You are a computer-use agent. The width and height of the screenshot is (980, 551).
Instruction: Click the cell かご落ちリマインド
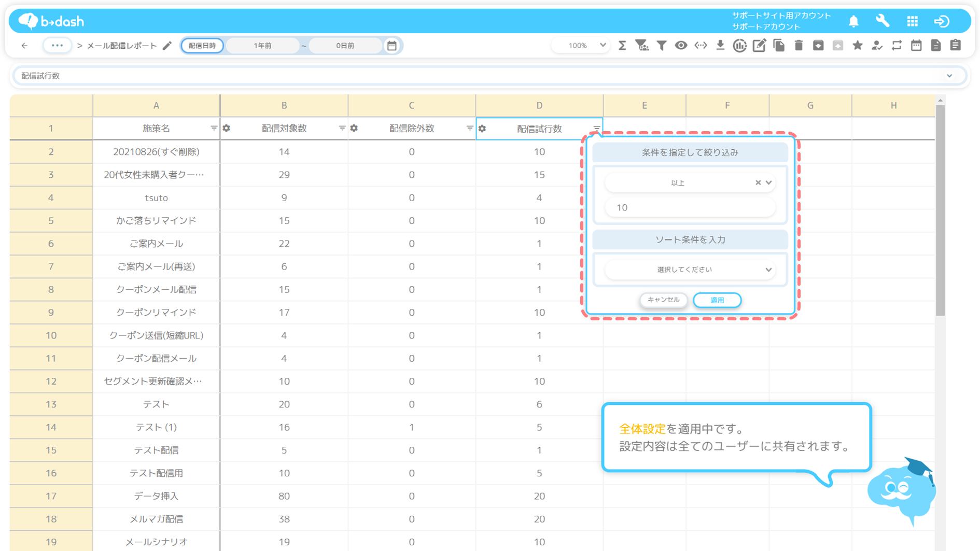click(x=156, y=220)
